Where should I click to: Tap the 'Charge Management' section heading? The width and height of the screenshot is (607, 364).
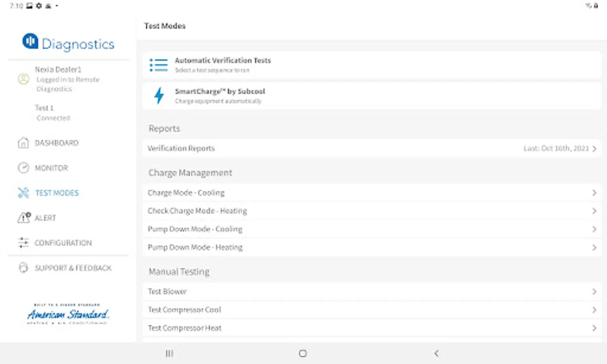190,173
